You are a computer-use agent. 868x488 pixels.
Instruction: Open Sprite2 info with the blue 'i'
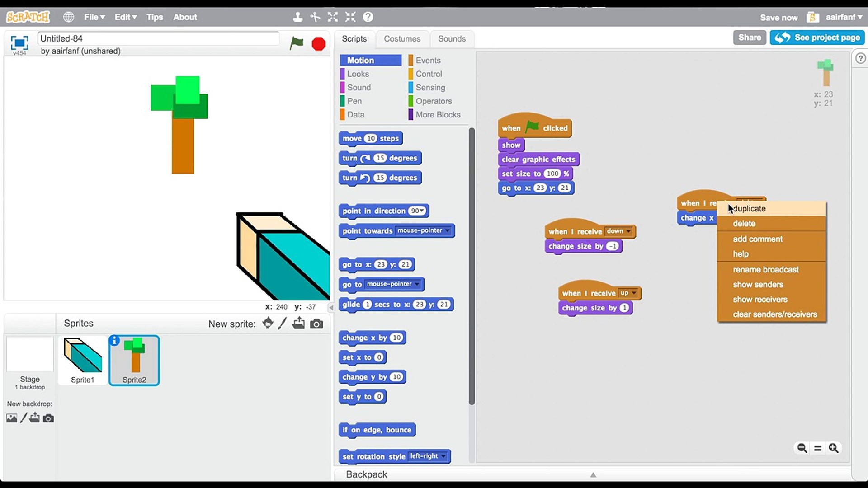pyautogui.click(x=114, y=340)
